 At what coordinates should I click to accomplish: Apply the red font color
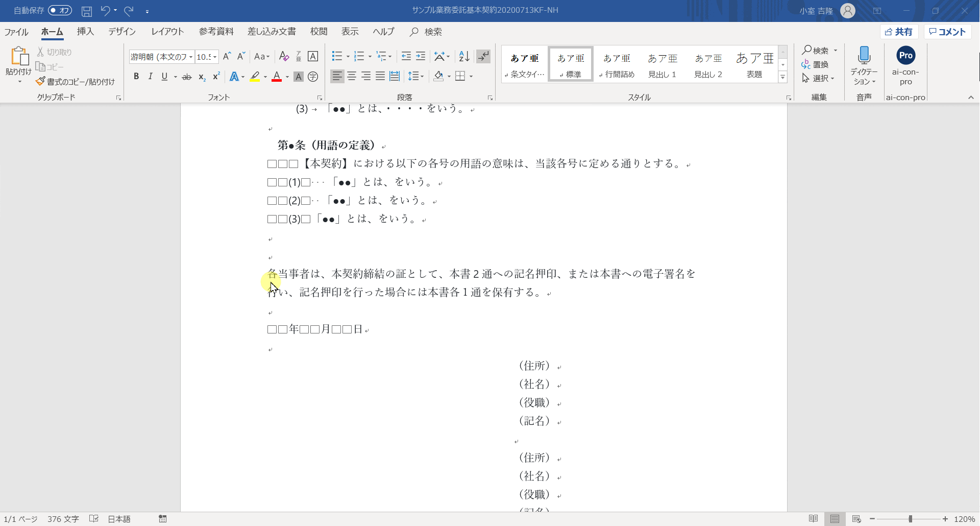[277, 77]
